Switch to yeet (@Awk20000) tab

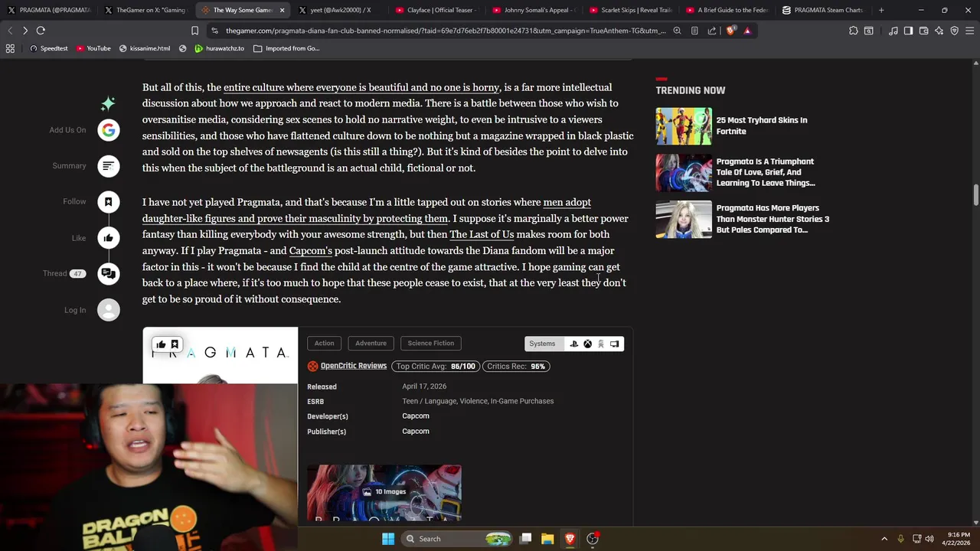pos(339,10)
